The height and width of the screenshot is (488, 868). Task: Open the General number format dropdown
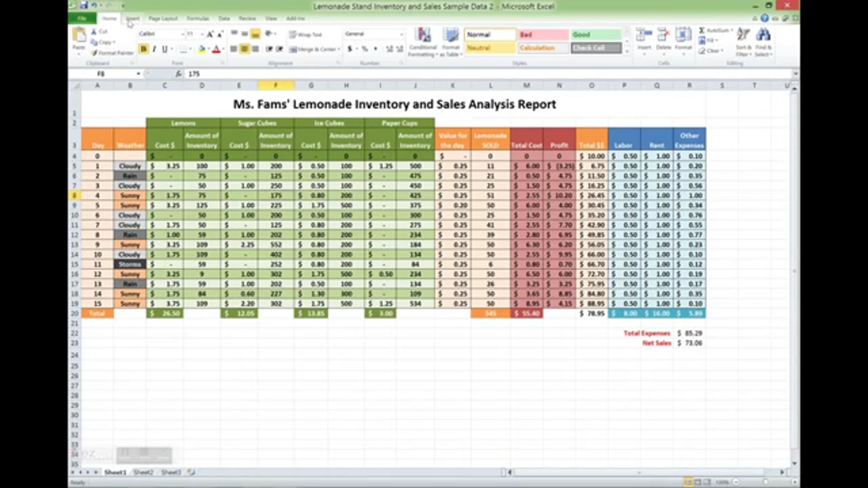[x=401, y=34]
